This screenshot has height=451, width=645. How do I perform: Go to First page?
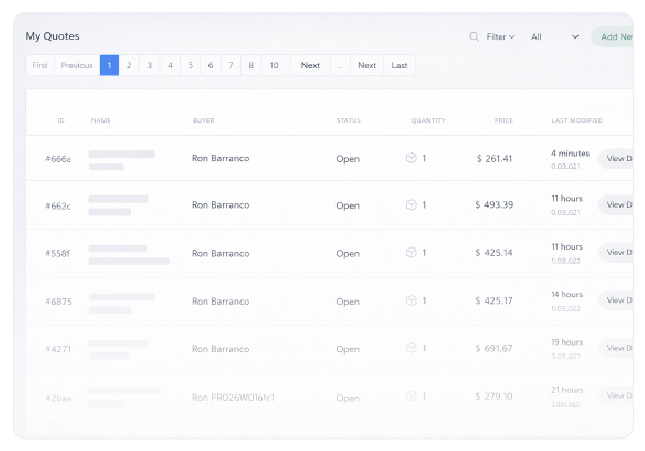click(x=40, y=65)
